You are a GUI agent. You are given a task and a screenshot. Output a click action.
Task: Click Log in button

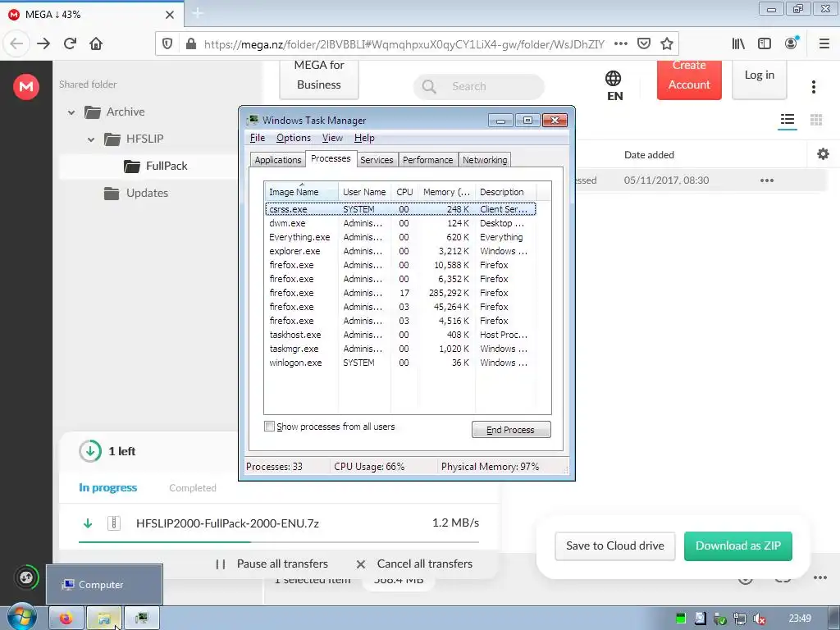coord(759,80)
